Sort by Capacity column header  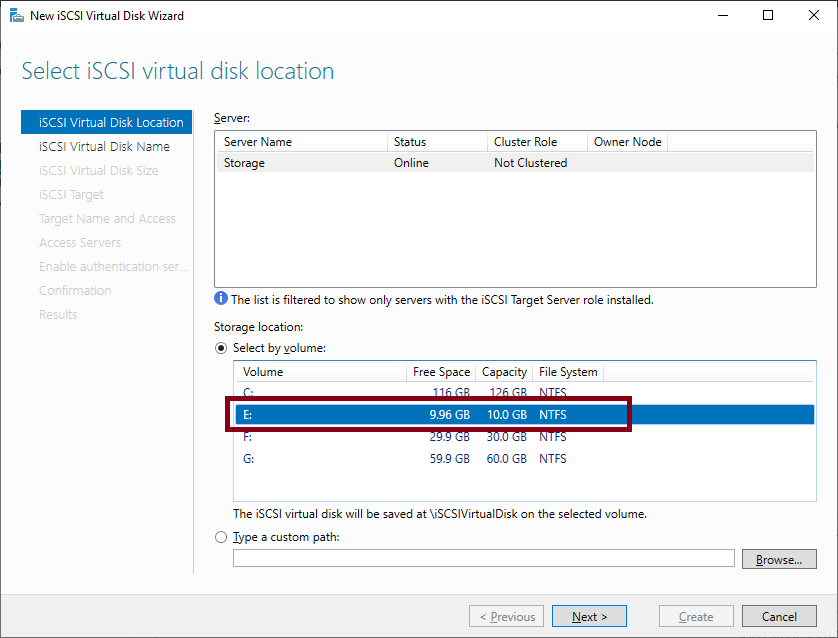[x=504, y=372]
